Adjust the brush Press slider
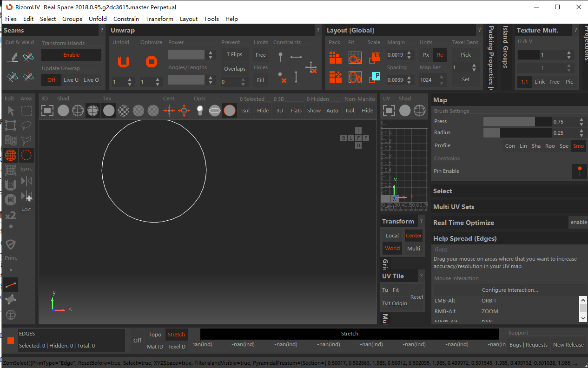The width and height of the screenshot is (588, 368). point(517,122)
